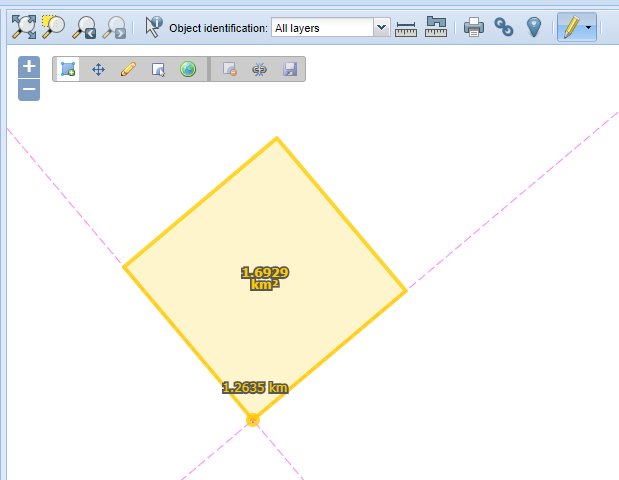The width and height of the screenshot is (619, 480).
Task: Click the 1.6929 km² area label
Action: 265,278
